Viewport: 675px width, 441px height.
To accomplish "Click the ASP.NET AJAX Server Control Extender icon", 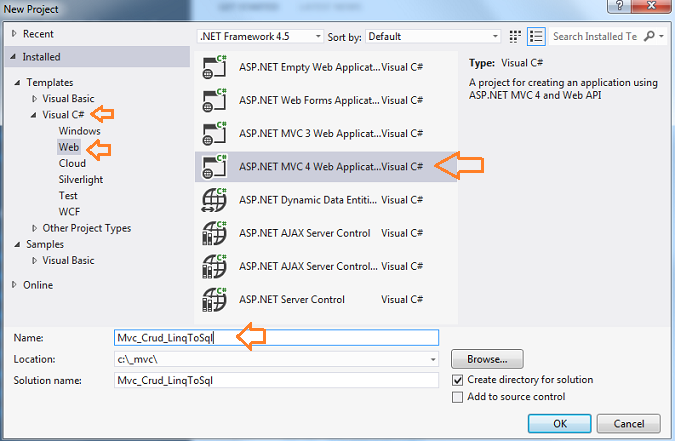I will [214, 266].
